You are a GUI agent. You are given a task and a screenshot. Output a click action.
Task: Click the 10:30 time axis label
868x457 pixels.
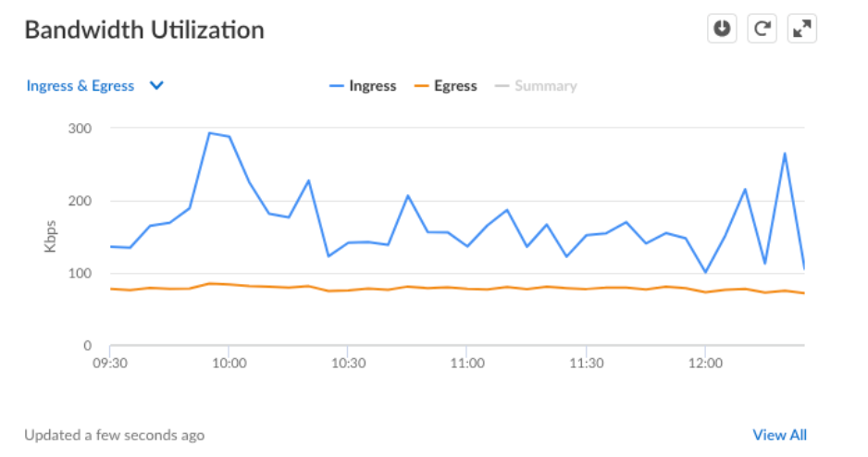pyautogui.click(x=347, y=364)
